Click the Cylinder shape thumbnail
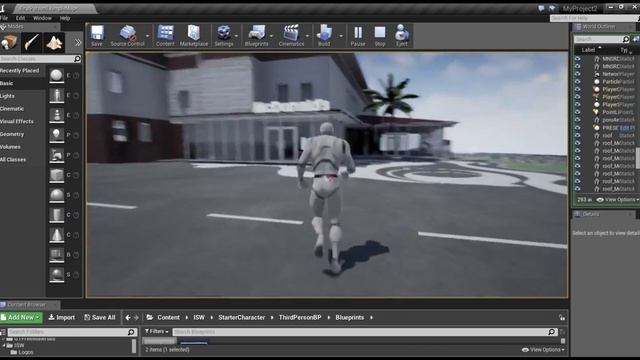Screen dimensions: 640x360 pyautogui.click(x=57, y=215)
